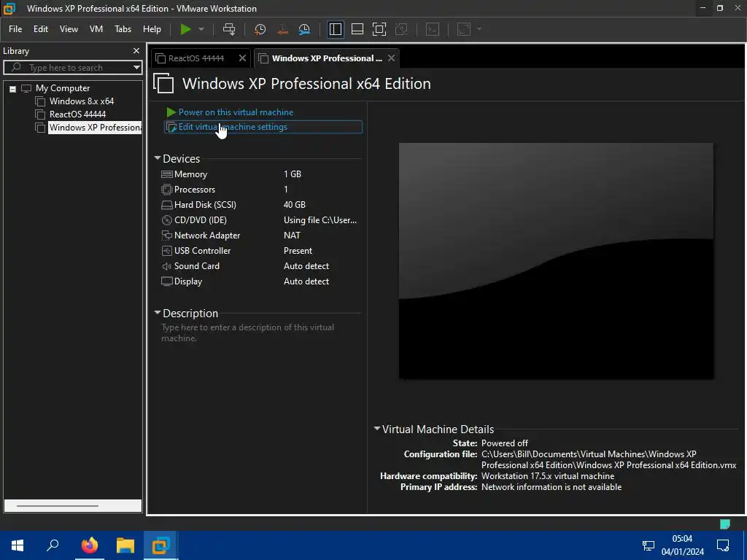The height and width of the screenshot is (560, 747).
Task: Collapse the Description section
Action: [x=158, y=313]
